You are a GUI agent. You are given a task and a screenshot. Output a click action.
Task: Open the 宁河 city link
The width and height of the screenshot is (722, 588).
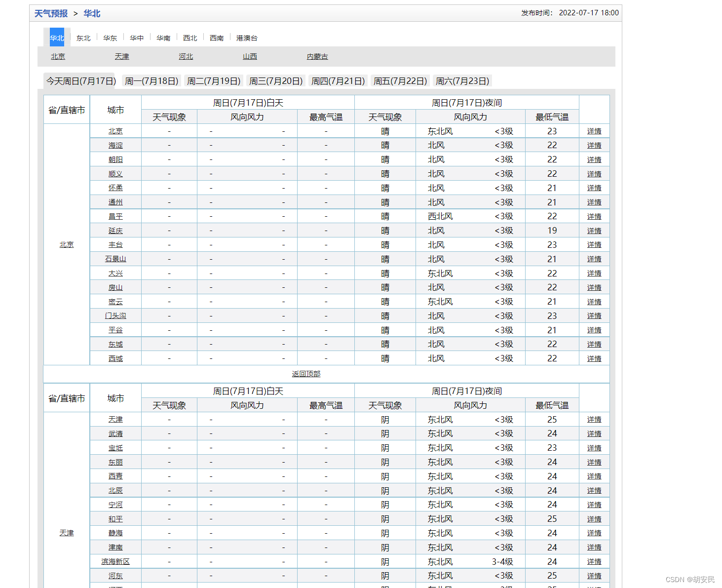point(115,505)
